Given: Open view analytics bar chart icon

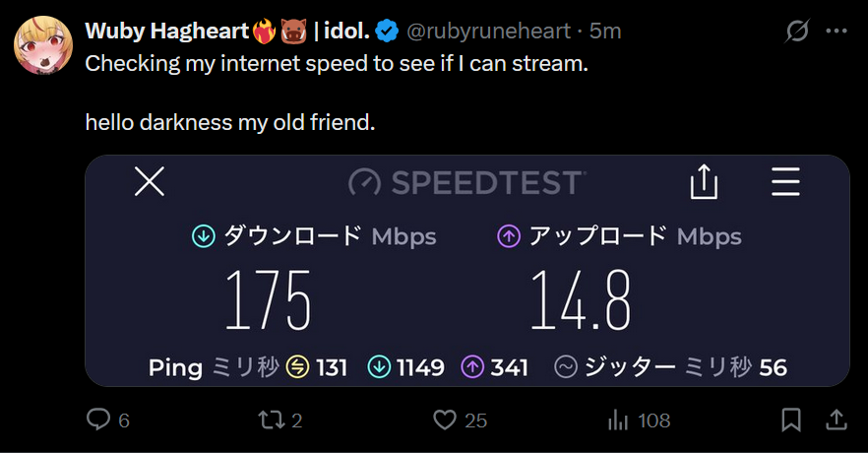Looking at the screenshot, I should click(x=618, y=421).
